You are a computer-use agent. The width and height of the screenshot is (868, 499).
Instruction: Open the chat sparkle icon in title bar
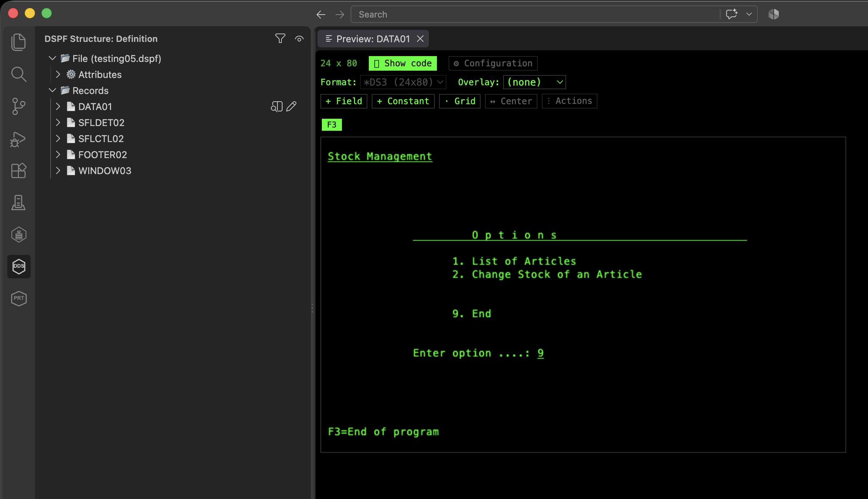coord(732,14)
